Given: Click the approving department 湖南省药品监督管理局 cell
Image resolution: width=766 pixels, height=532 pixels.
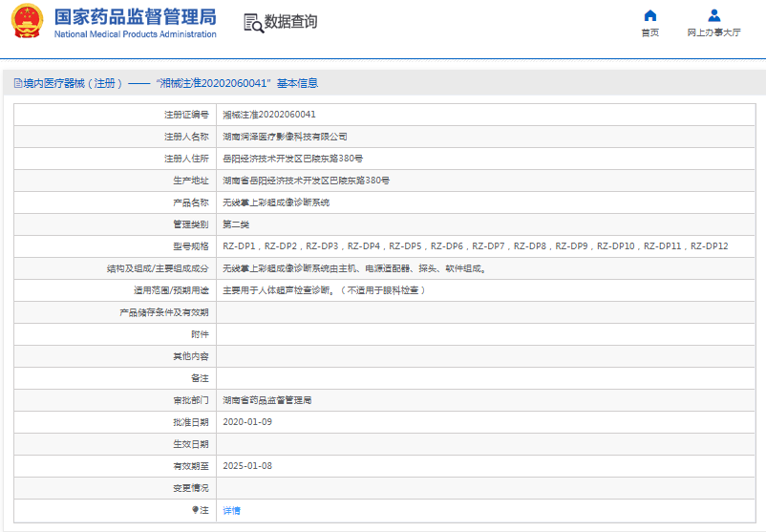Looking at the screenshot, I should point(266,400).
